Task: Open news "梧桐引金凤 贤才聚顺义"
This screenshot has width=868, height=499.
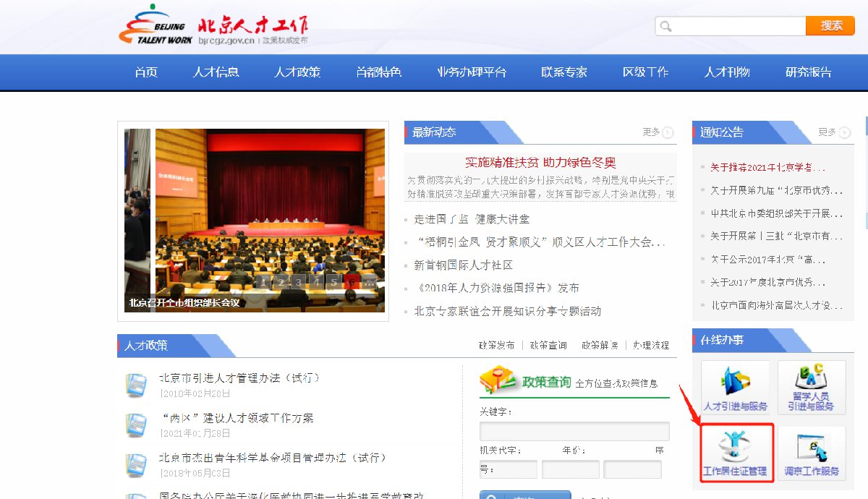Action: (540, 242)
